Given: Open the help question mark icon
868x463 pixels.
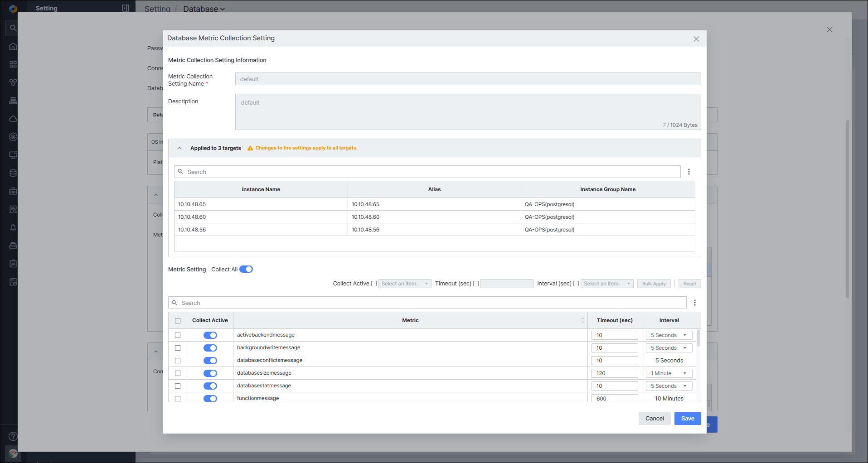Looking at the screenshot, I should [13, 436].
